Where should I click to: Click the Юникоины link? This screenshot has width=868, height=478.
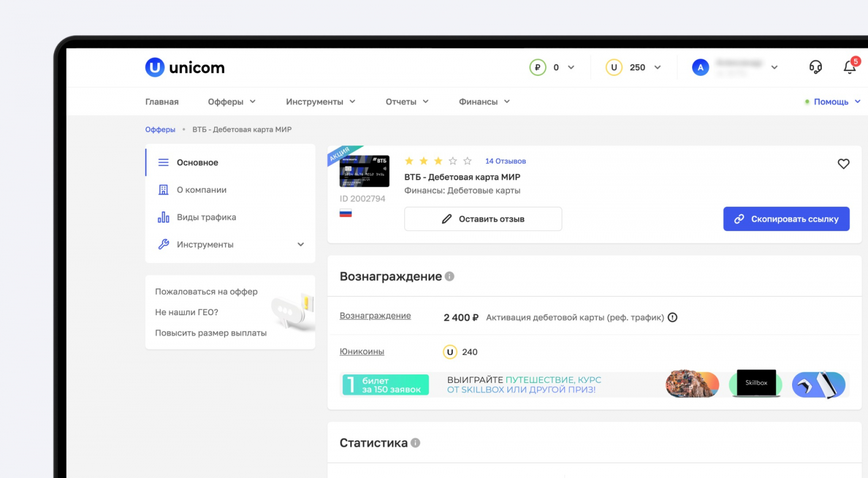tap(362, 352)
